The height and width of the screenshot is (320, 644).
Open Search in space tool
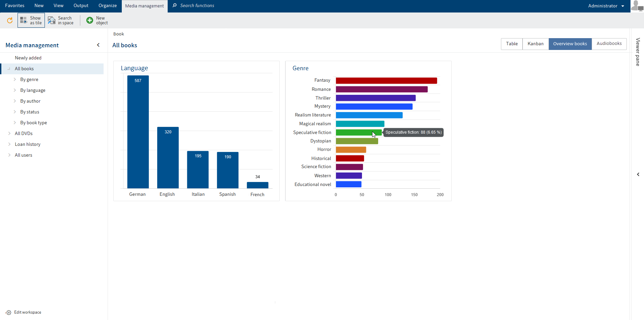pyautogui.click(x=52, y=20)
